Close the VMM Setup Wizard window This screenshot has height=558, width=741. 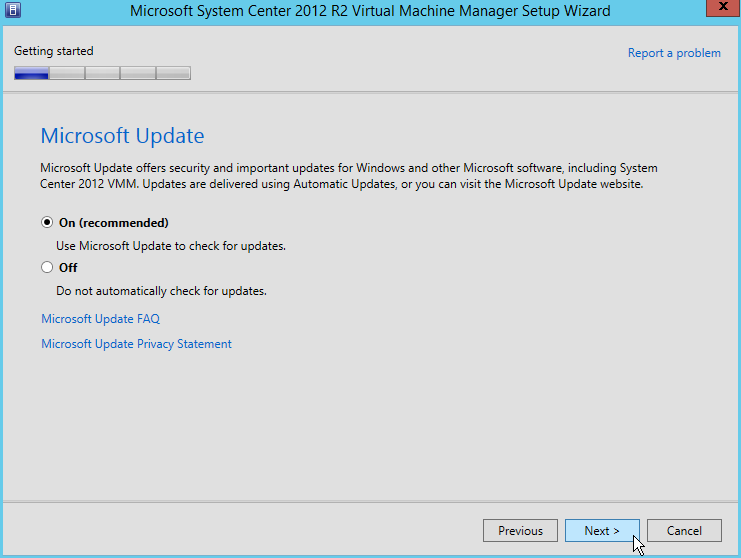pos(718,11)
